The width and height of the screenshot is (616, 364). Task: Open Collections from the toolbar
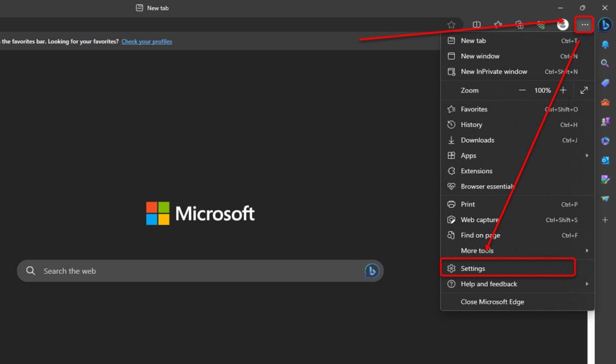pyautogui.click(x=519, y=25)
